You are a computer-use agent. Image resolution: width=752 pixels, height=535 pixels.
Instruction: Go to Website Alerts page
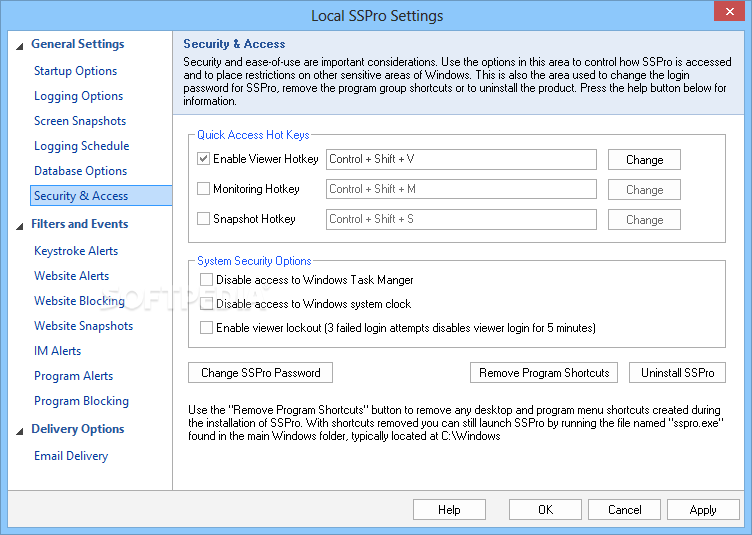coord(71,276)
